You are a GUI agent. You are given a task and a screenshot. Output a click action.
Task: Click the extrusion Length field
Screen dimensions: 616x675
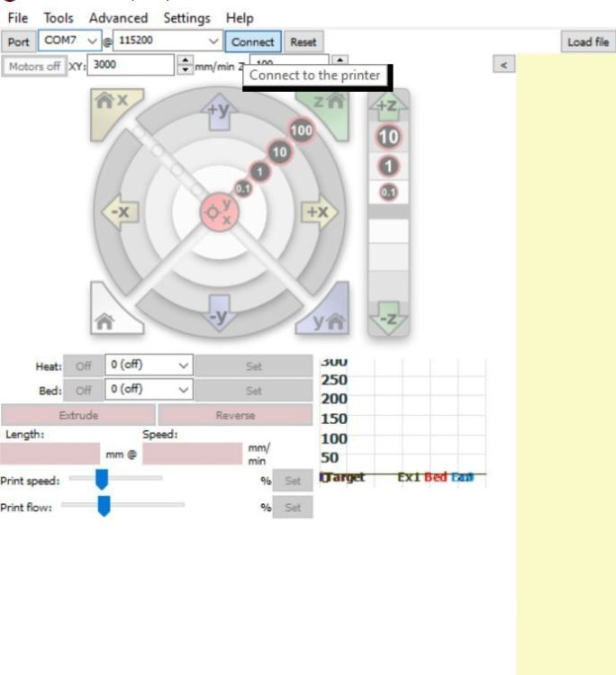[x=50, y=454]
